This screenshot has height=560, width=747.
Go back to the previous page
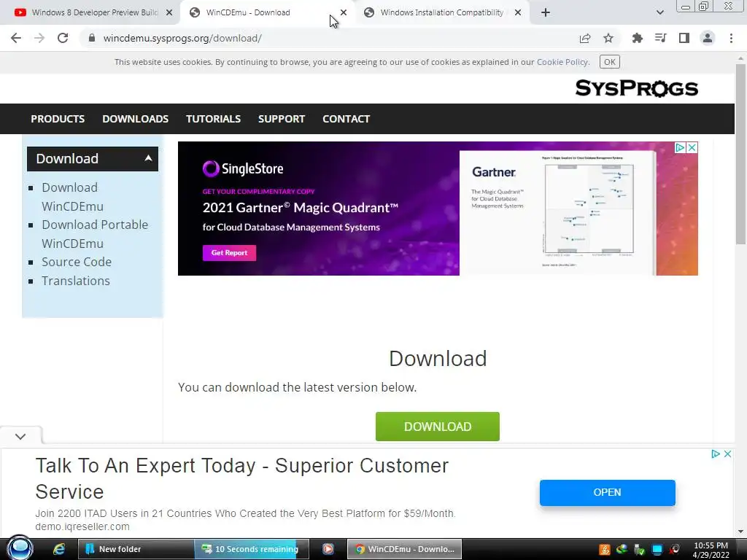tap(16, 38)
